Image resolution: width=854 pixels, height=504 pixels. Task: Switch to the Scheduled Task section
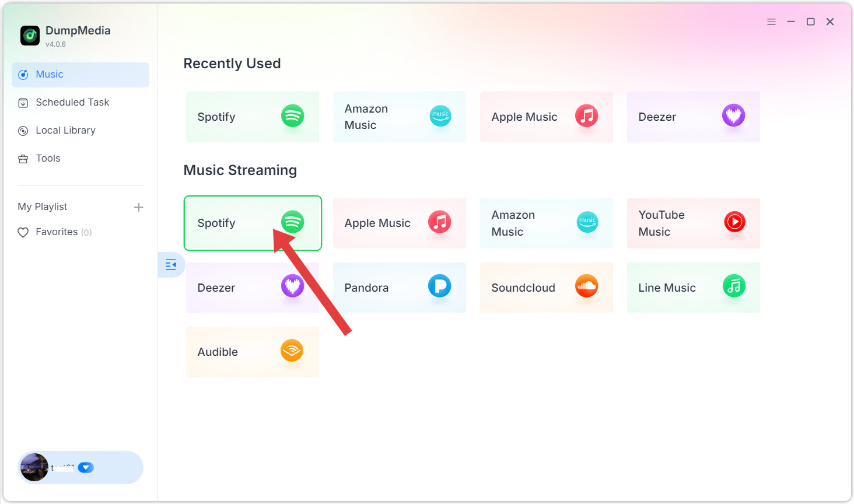click(x=72, y=102)
